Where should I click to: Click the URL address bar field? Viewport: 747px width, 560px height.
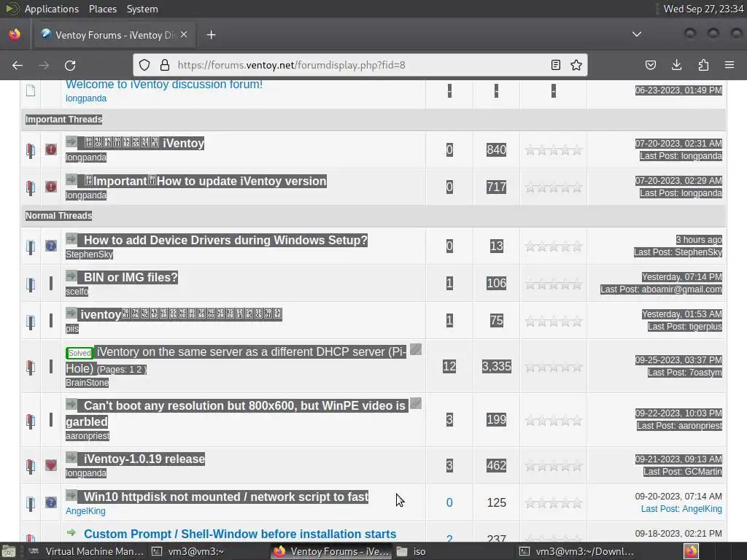click(x=360, y=65)
